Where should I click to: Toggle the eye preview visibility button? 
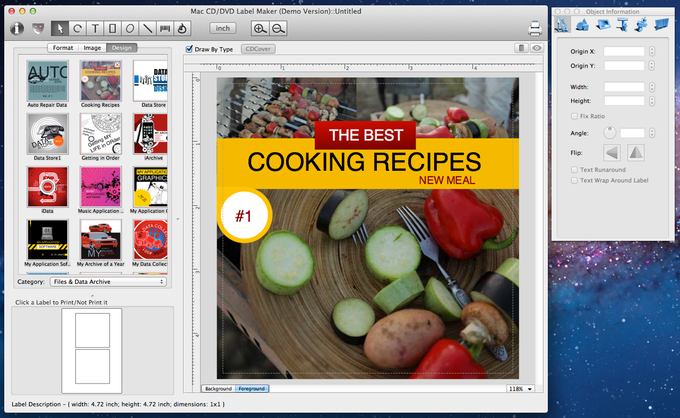pos(536,48)
